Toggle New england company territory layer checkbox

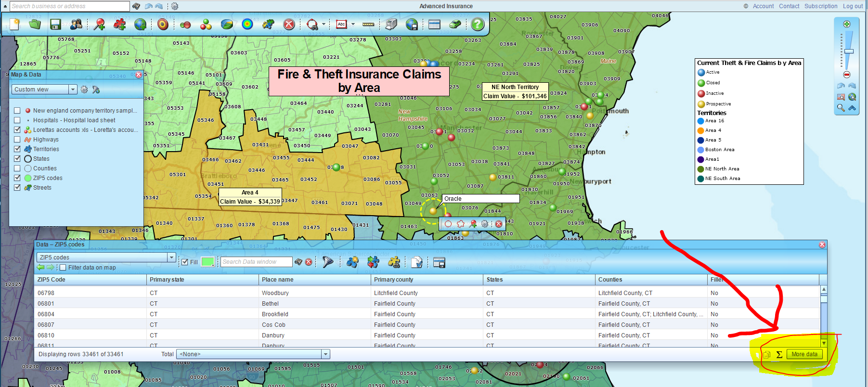click(x=17, y=111)
